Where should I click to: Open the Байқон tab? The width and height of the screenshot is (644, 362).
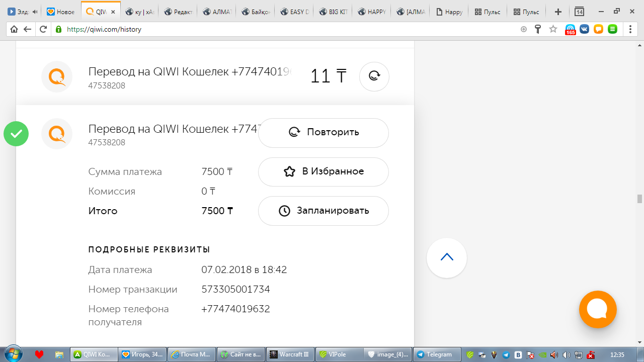[256, 12]
